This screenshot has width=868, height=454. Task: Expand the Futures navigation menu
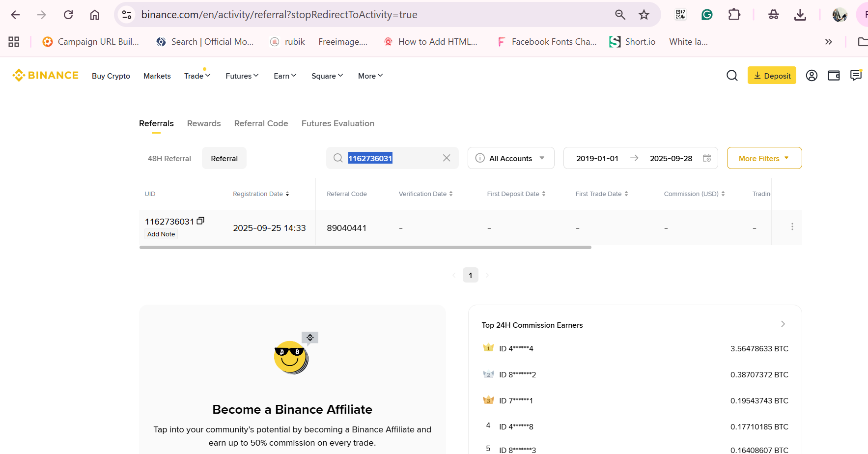pyautogui.click(x=242, y=76)
